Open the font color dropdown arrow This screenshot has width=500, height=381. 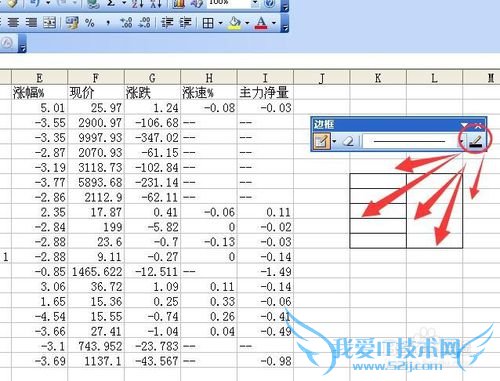274,23
